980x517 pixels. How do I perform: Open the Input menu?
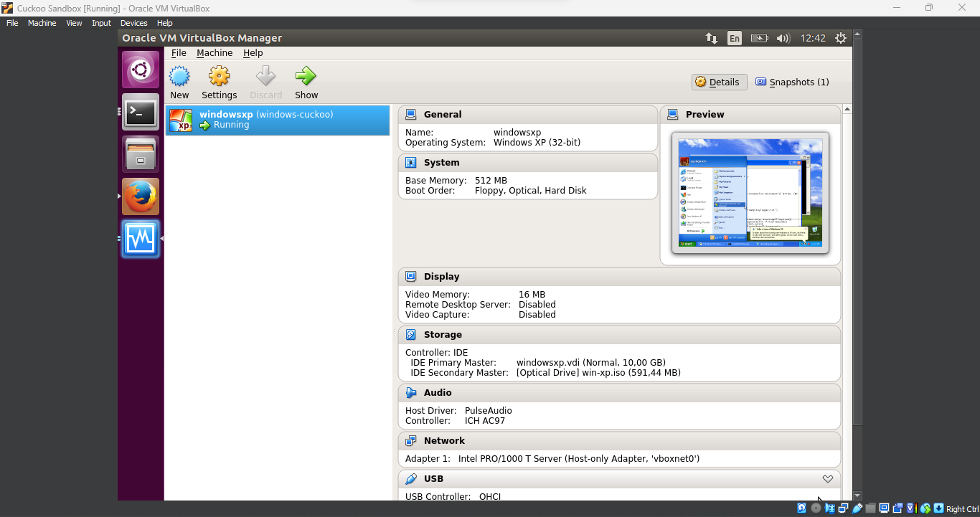pyautogui.click(x=101, y=23)
